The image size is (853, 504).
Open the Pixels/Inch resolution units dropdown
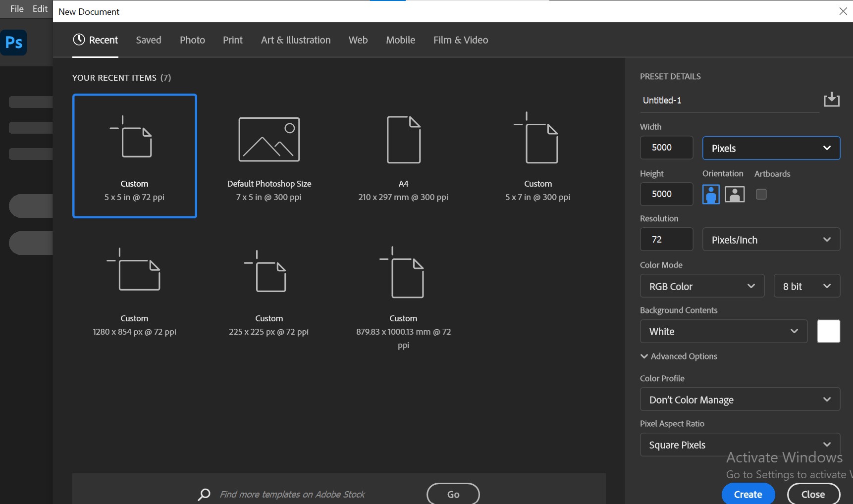point(771,240)
